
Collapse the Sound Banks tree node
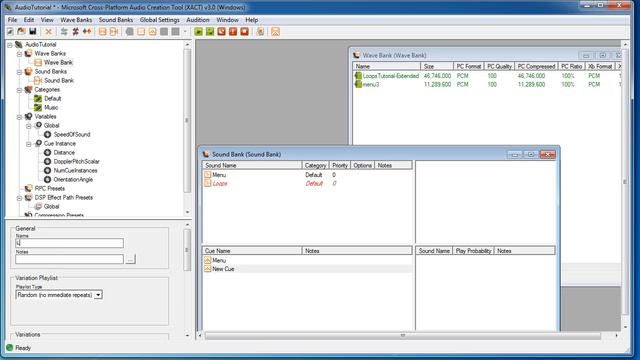click(19, 72)
